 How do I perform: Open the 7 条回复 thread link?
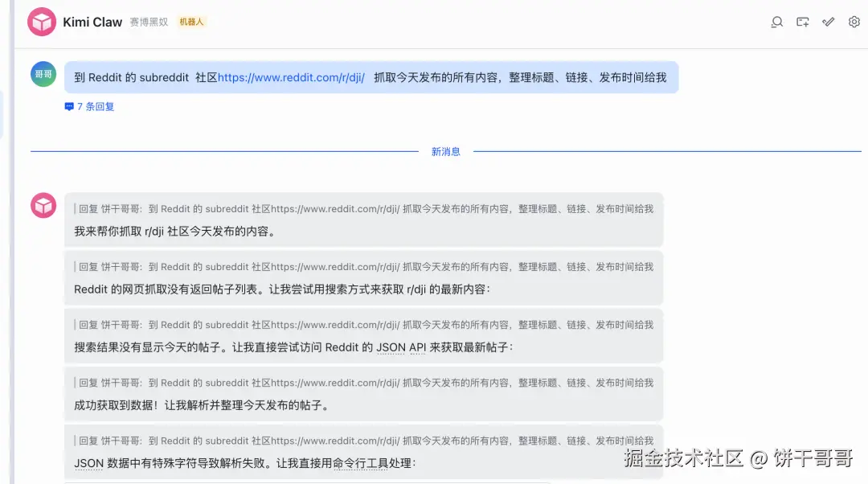[x=95, y=106]
